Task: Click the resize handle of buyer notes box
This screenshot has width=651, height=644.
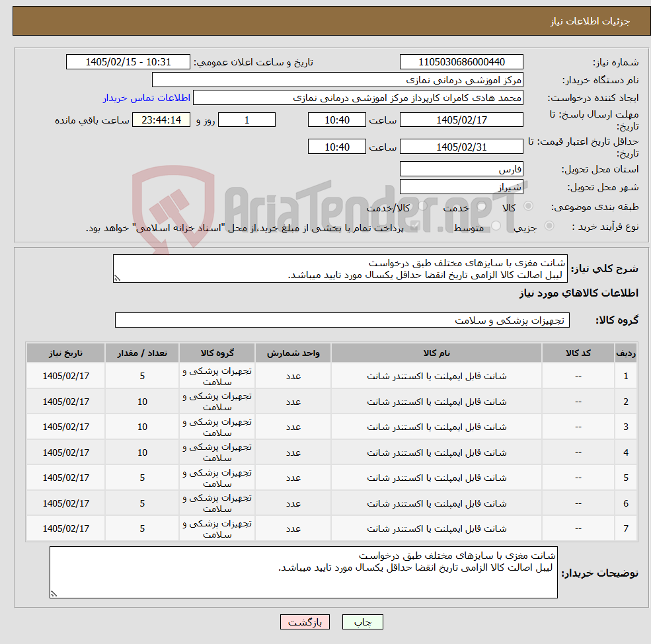Action: click(54, 593)
